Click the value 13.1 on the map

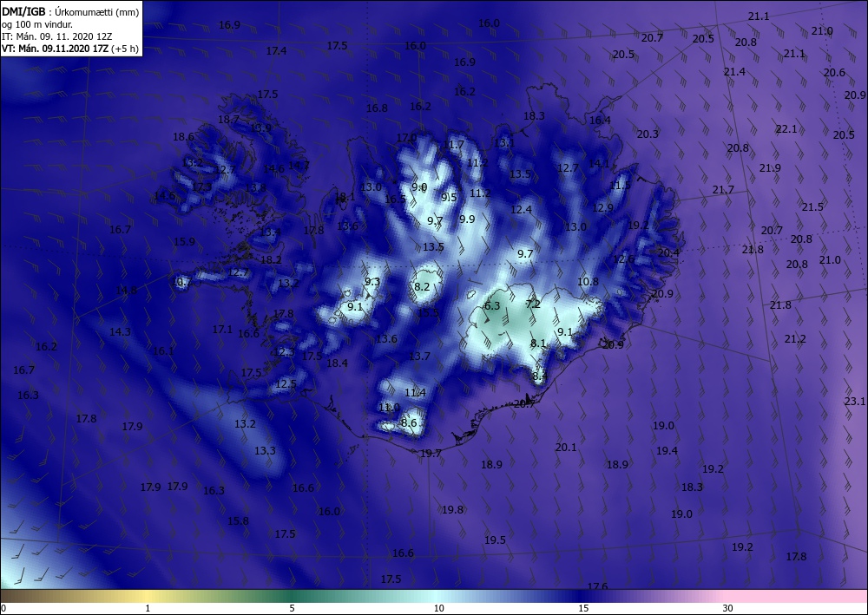[x=504, y=142]
